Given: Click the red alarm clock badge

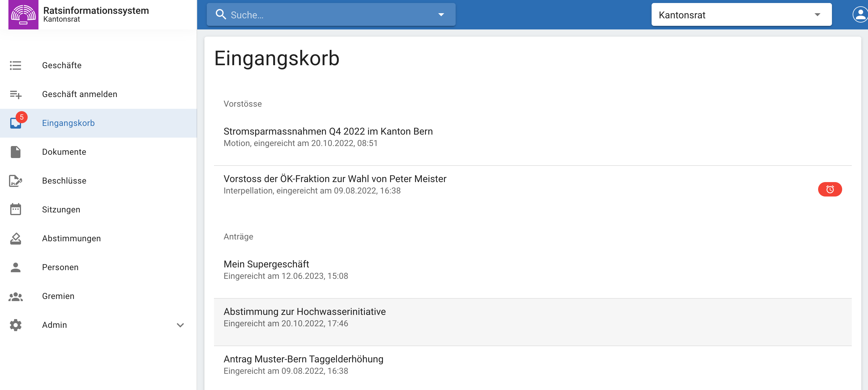Looking at the screenshot, I should pos(830,189).
